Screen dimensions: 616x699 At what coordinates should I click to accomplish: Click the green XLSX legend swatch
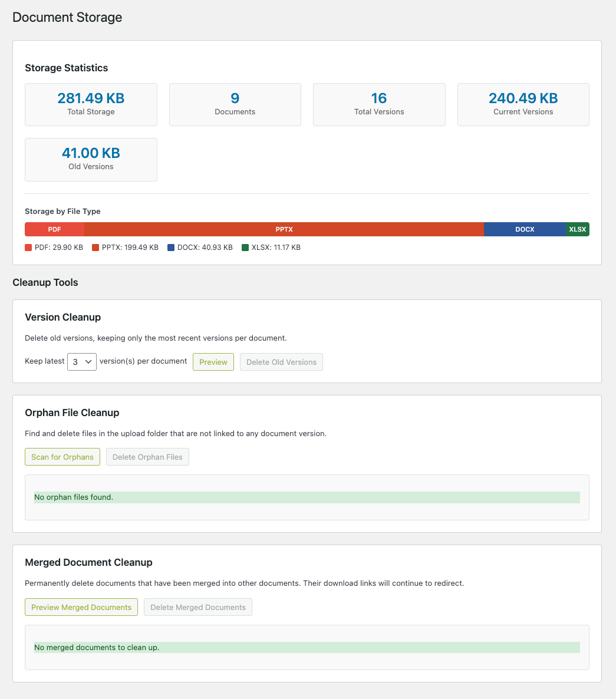pyautogui.click(x=245, y=248)
